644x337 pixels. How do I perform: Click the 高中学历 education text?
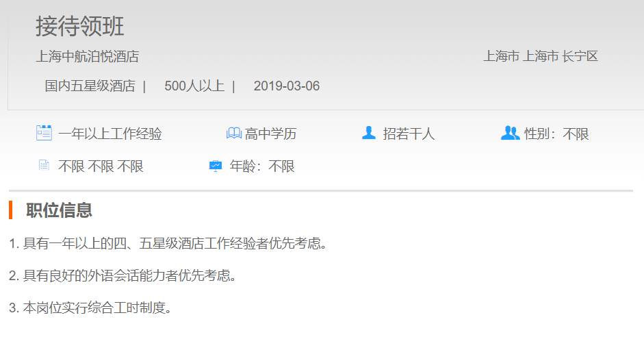tap(270, 134)
